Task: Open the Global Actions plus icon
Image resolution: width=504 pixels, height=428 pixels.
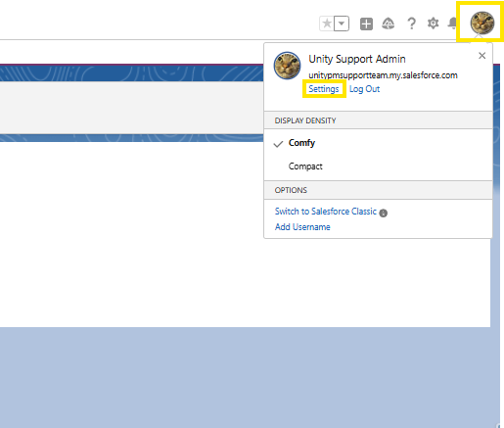Action: click(x=366, y=24)
